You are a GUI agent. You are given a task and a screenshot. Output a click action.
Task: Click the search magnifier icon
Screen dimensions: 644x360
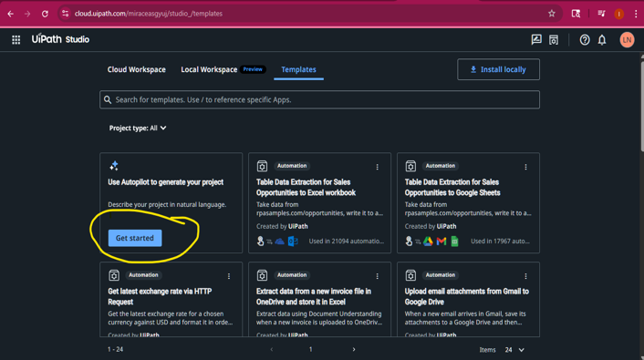pos(108,99)
